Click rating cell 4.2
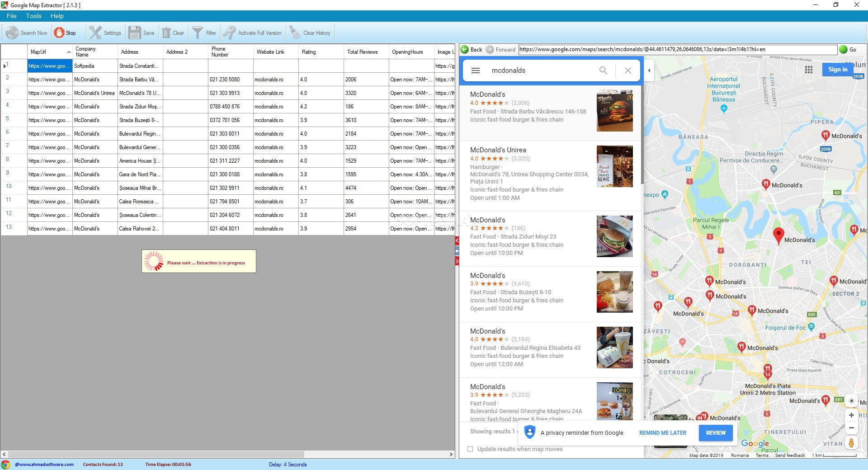Screen dimensions: 868x470 pos(321,107)
